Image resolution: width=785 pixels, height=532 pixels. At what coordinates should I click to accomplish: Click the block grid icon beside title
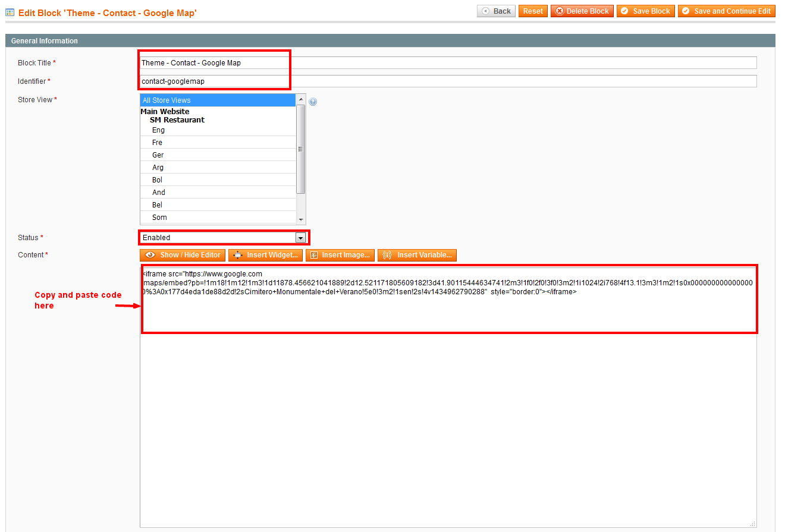[x=10, y=12]
